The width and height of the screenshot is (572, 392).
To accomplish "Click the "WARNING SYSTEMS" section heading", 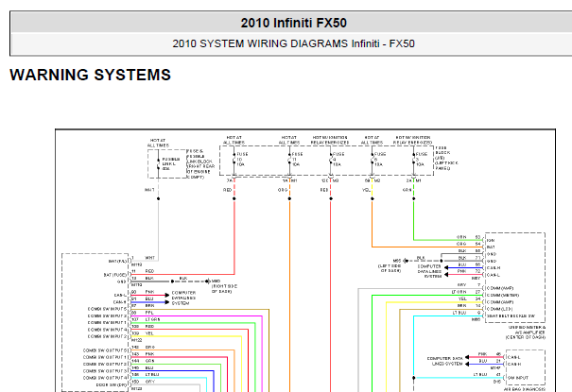I will click(90, 75).
